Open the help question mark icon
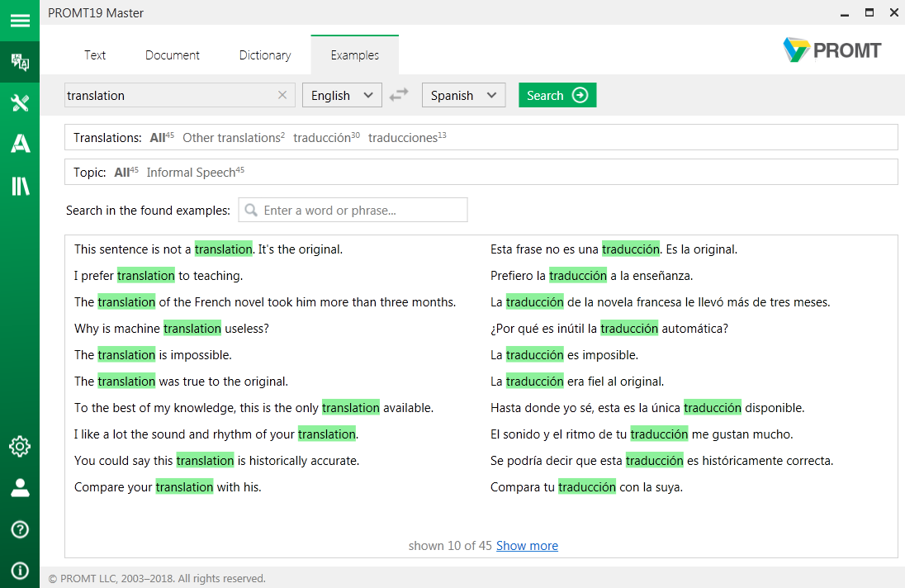The image size is (905, 588). (20, 529)
